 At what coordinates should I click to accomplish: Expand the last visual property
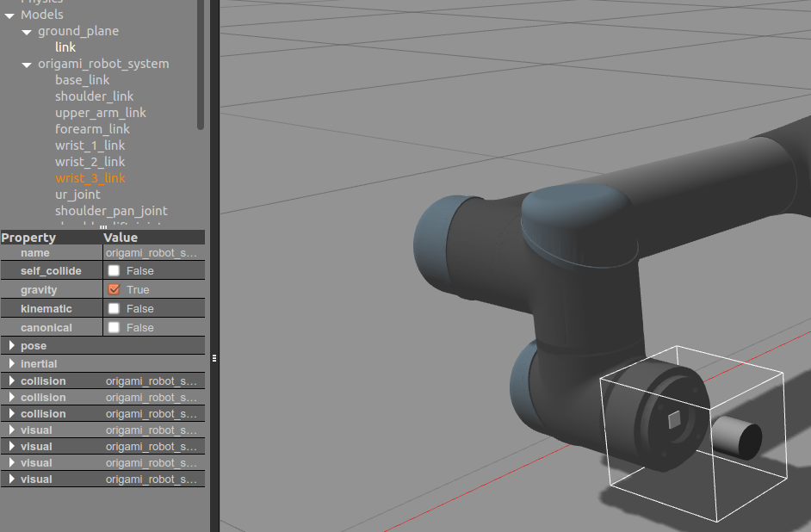[x=9, y=479]
